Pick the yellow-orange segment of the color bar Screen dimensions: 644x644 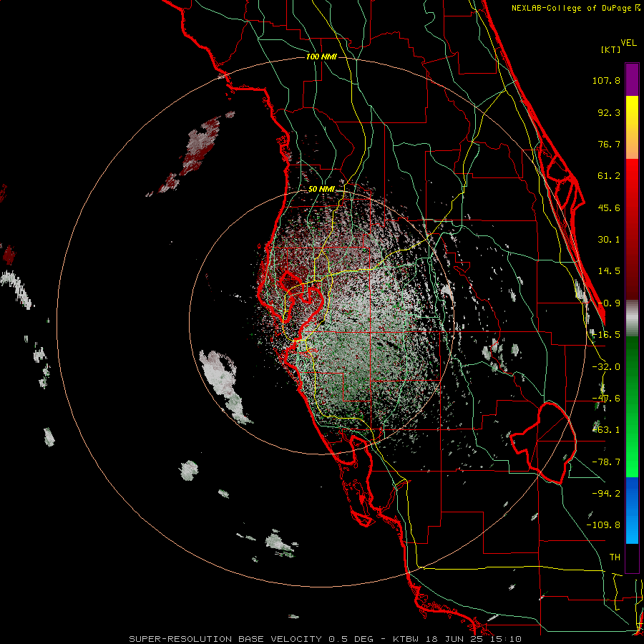coord(632,127)
